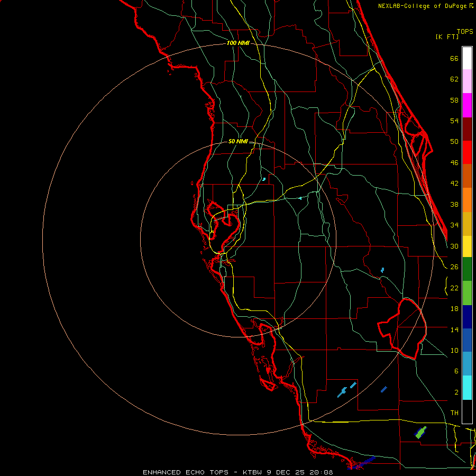Click the 22 scale value
Viewport: 476px width, 476px height.
tap(454, 288)
